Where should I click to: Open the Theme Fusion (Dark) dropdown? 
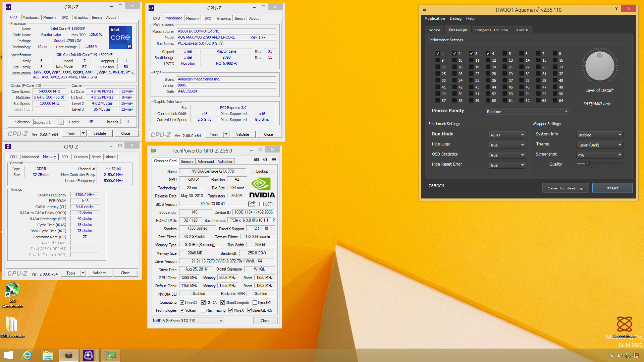599,145
